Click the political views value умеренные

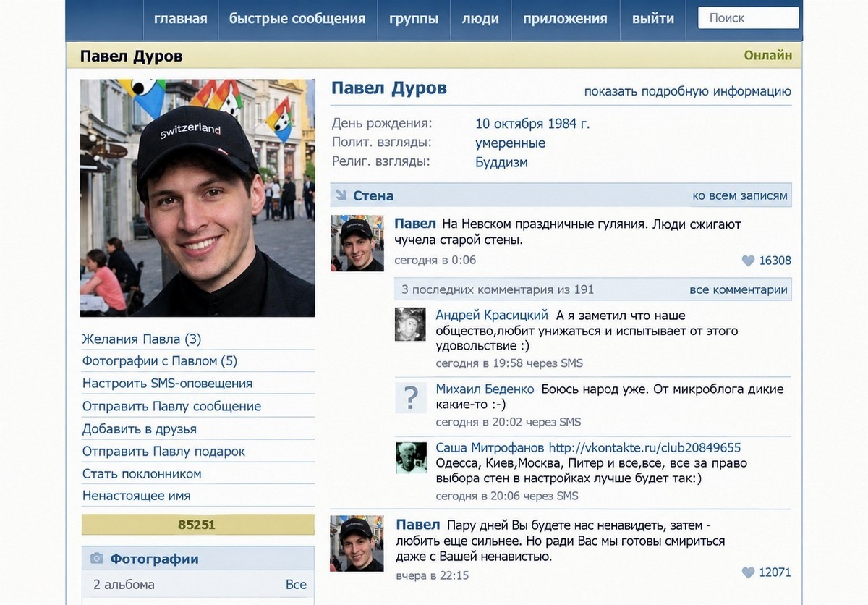(510, 143)
